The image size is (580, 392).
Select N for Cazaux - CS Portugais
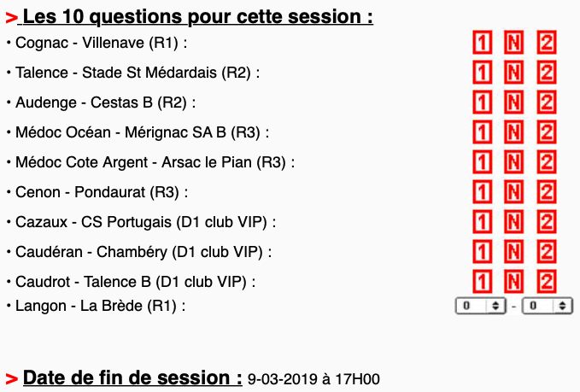(x=513, y=222)
